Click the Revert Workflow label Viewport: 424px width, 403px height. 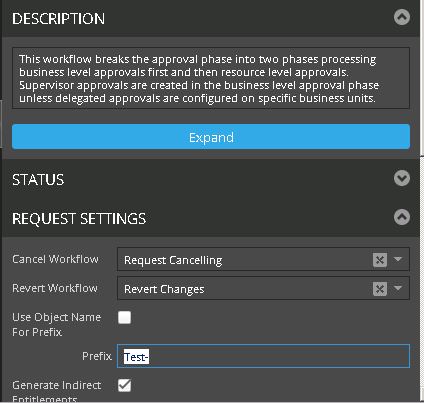(x=55, y=288)
